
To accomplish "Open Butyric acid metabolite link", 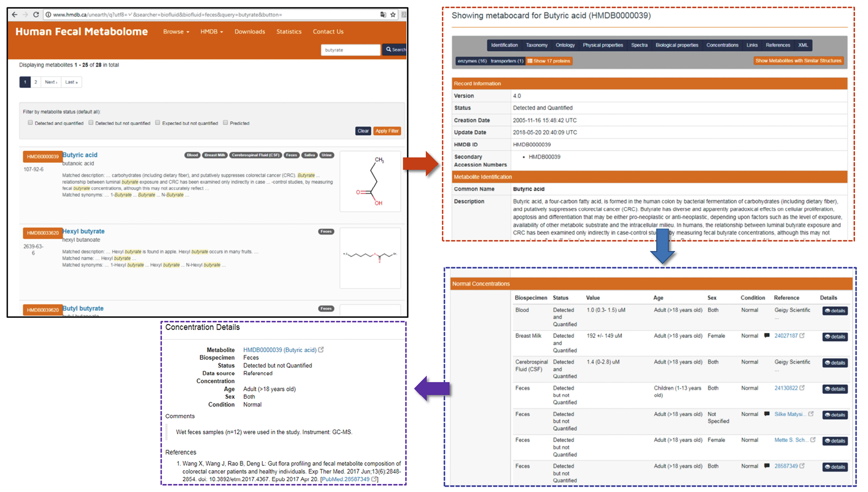I will [80, 155].
